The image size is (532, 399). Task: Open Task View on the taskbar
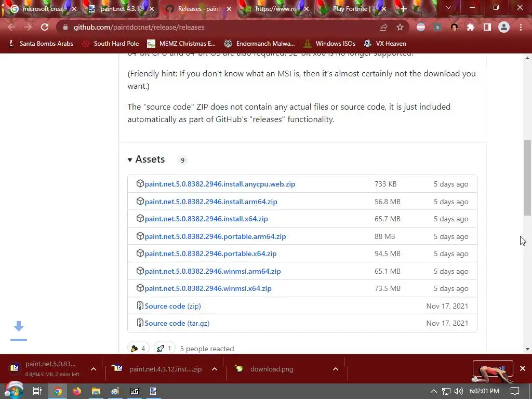pos(37,391)
